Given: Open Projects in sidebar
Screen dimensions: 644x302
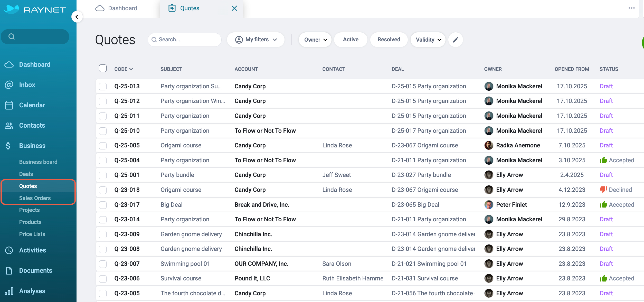Looking at the screenshot, I should [x=29, y=210].
